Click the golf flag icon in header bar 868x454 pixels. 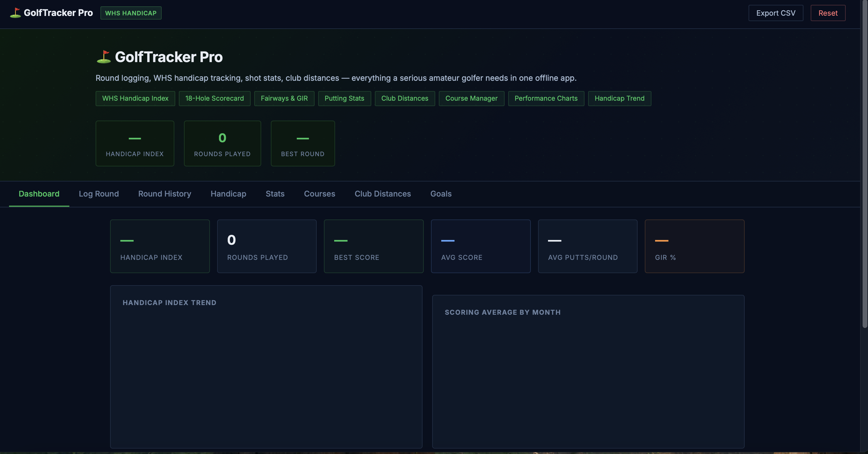click(x=15, y=13)
